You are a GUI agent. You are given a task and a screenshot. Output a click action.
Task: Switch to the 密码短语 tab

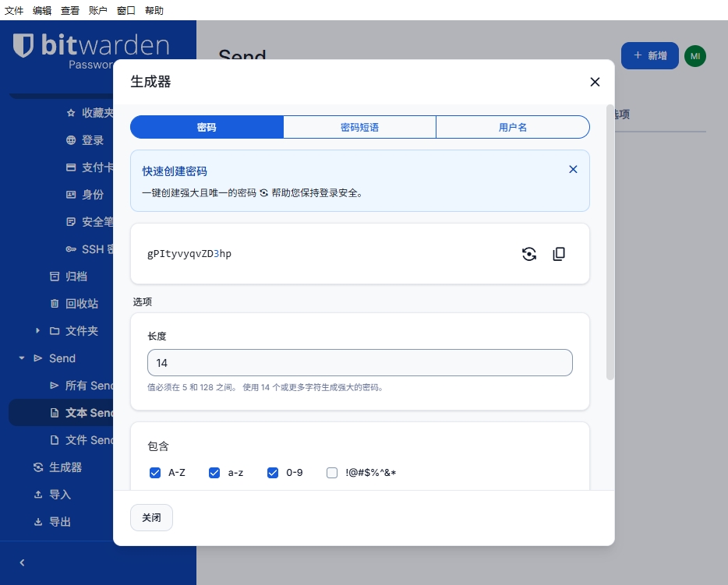[359, 127]
